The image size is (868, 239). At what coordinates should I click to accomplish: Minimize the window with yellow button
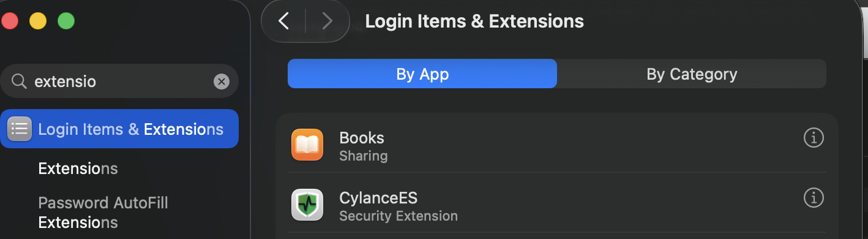pyautogui.click(x=38, y=21)
